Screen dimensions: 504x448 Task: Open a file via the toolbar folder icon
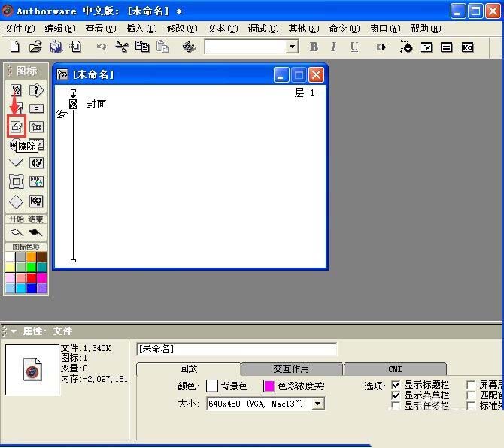pos(35,47)
